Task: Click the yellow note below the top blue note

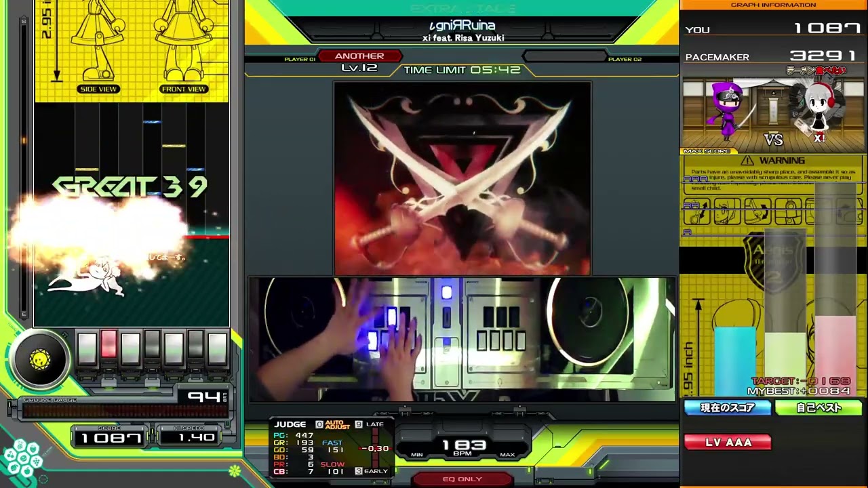Action: [174, 146]
